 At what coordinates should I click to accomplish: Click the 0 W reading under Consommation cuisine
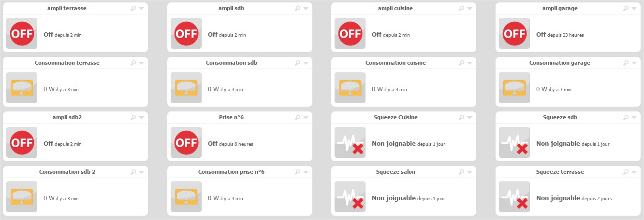click(x=378, y=89)
